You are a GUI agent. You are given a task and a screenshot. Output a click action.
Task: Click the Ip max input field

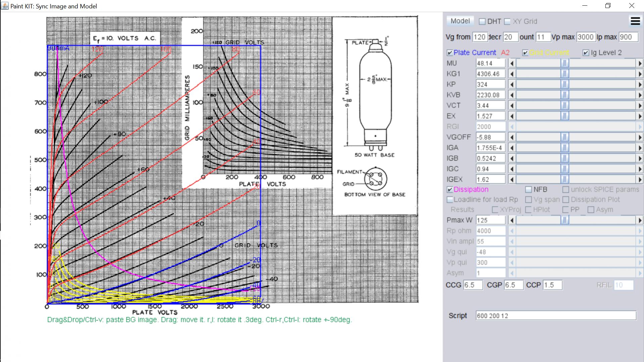tap(628, 37)
